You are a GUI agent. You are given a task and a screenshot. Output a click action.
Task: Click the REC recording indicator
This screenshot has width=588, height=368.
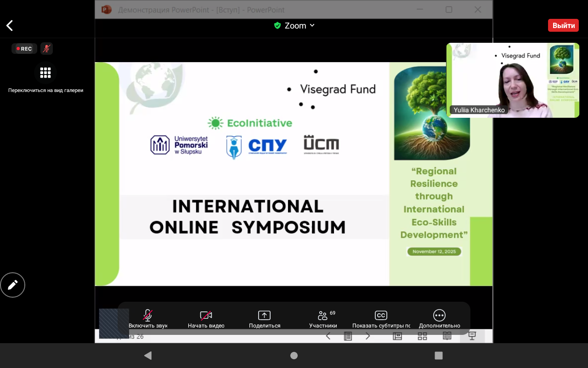(x=24, y=49)
